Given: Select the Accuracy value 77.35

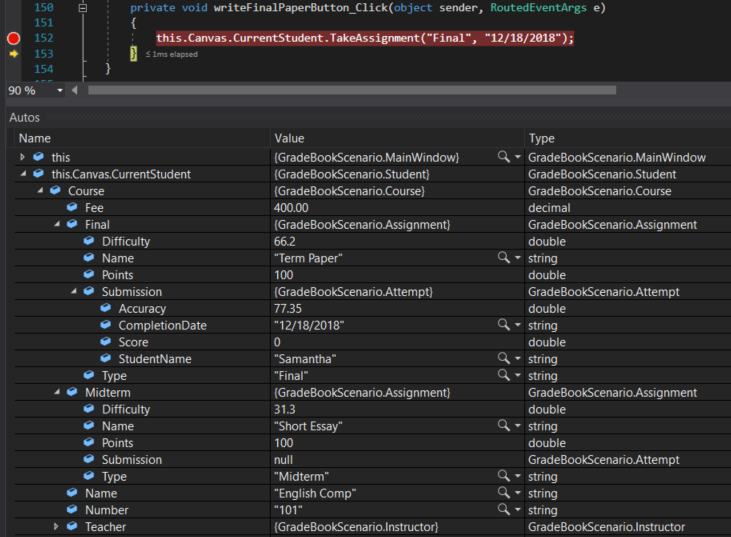Looking at the screenshot, I should coord(288,309).
